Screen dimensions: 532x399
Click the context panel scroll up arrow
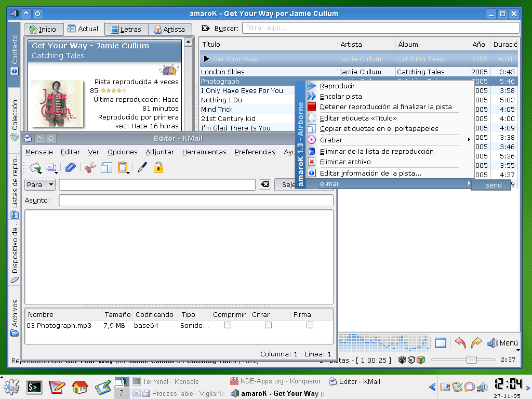point(188,42)
